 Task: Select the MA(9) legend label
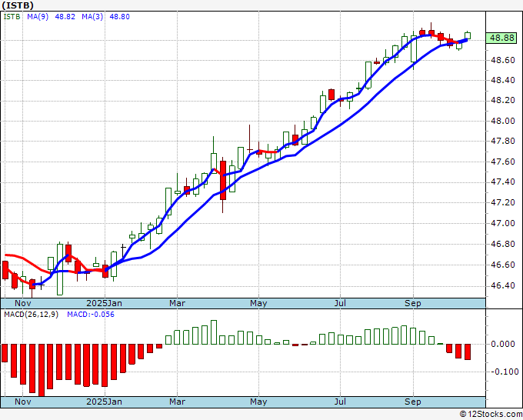click(38, 16)
